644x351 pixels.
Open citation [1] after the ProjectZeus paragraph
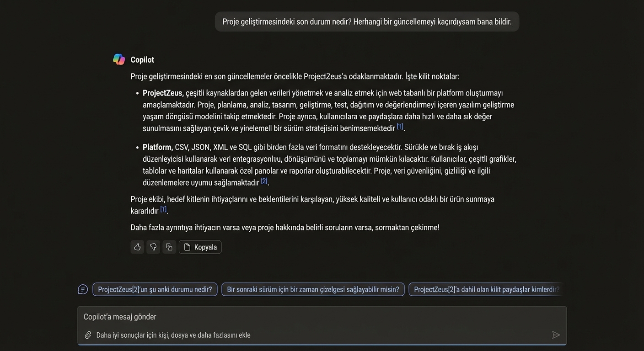400,127
